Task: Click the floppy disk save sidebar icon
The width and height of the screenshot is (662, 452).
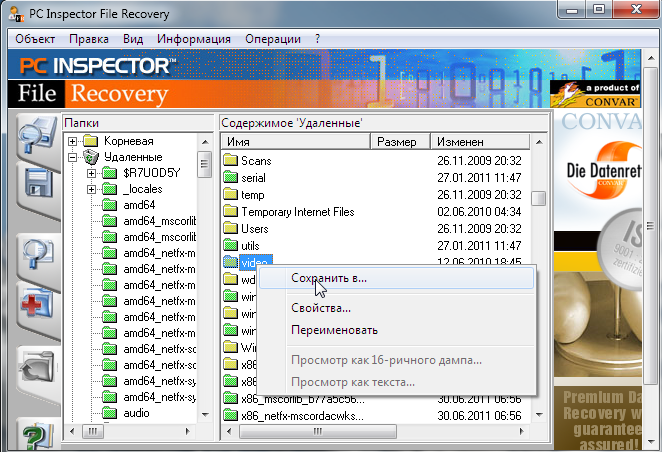Action: point(38,184)
